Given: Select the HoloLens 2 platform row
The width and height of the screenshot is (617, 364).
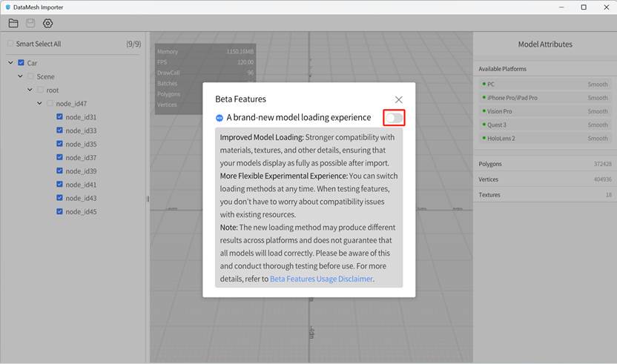Looking at the screenshot, I should 544,139.
